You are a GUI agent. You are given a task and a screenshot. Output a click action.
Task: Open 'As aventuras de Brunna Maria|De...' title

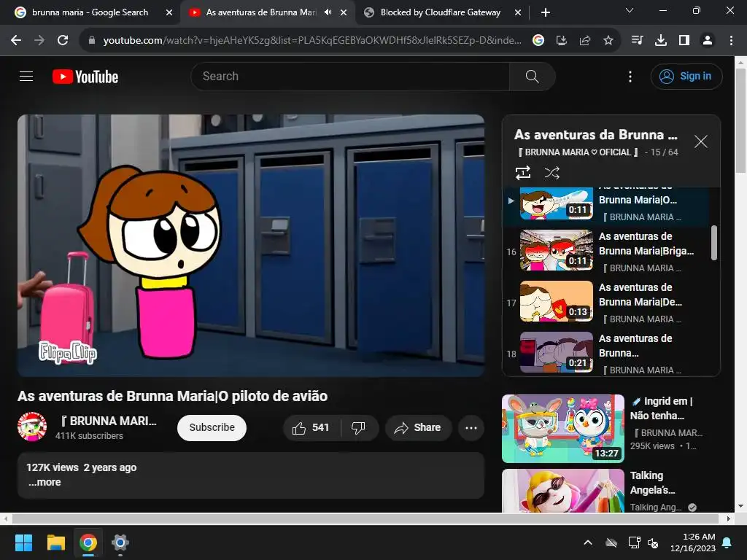pyautogui.click(x=640, y=295)
